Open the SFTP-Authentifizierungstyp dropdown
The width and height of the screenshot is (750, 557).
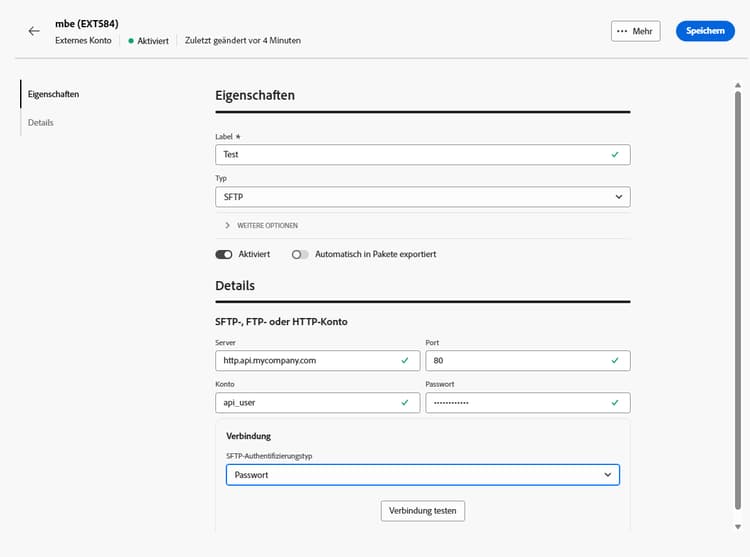(422, 475)
